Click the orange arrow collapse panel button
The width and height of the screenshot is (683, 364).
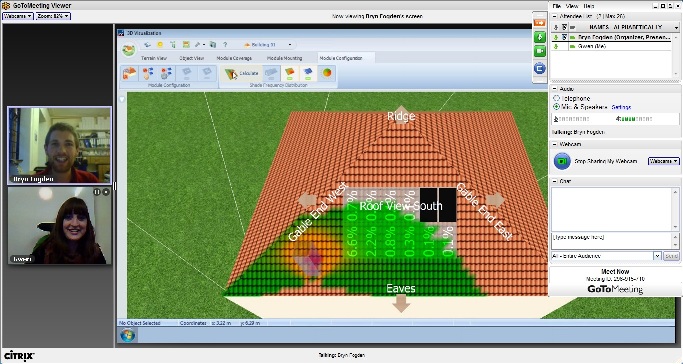(x=540, y=23)
